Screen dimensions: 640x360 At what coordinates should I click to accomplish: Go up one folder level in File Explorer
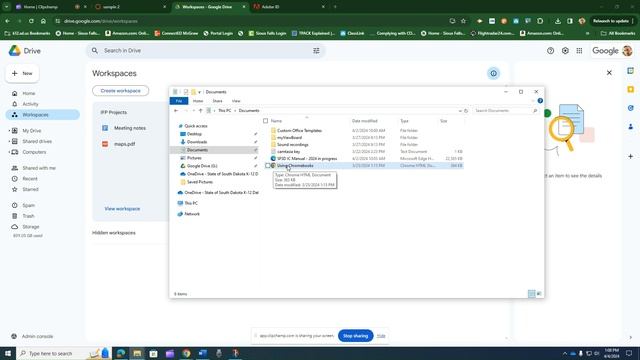point(200,111)
